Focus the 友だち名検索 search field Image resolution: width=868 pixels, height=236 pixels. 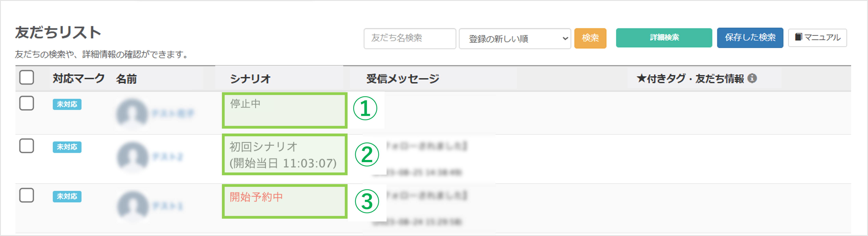tap(409, 38)
